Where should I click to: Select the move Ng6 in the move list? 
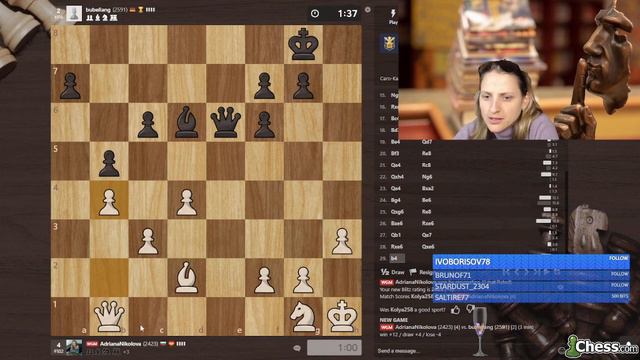pyautogui.click(x=427, y=177)
